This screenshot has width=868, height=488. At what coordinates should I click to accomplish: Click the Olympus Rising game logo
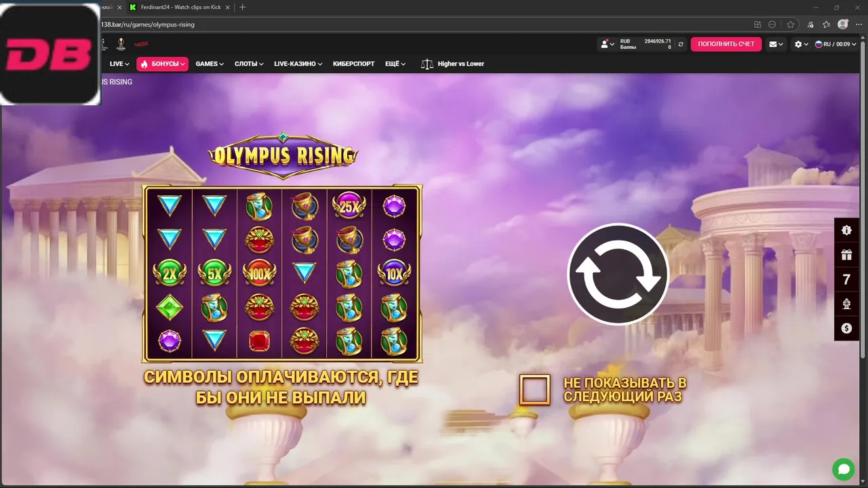pos(283,155)
